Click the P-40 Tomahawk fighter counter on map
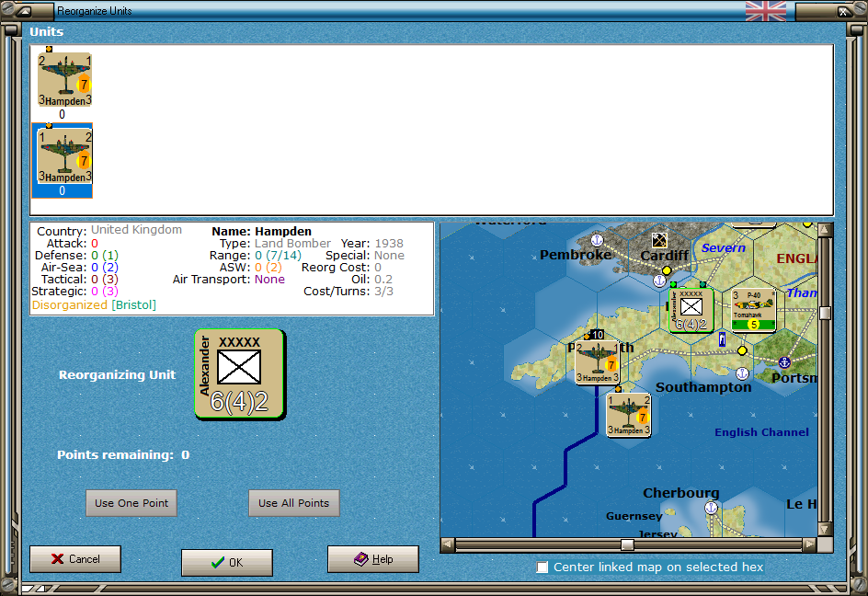The image size is (868, 596). tap(753, 310)
